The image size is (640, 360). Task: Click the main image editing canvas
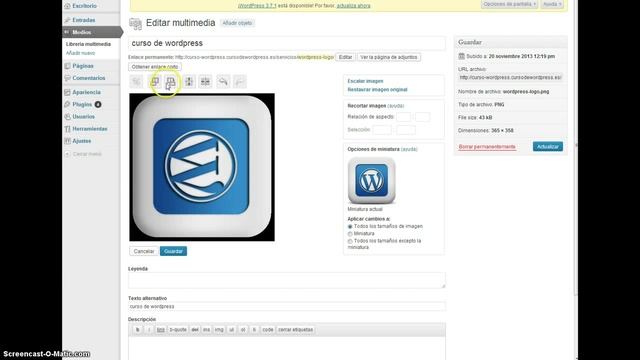(x=202, y=167)
